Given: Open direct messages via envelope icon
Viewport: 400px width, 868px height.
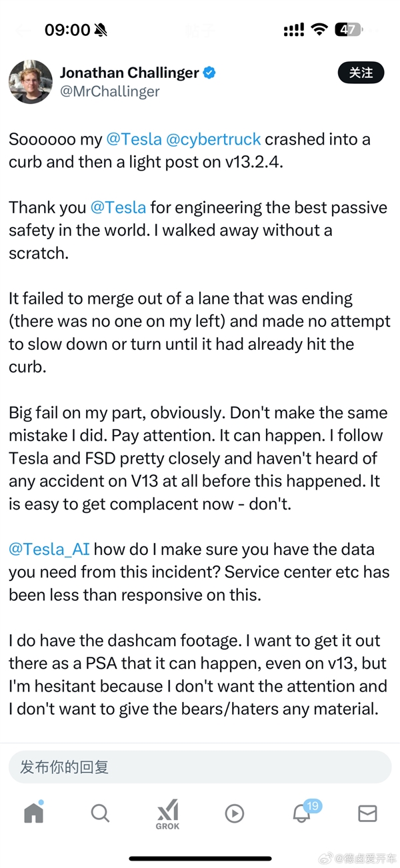Looking at the screenshot, I should [367, 813].
